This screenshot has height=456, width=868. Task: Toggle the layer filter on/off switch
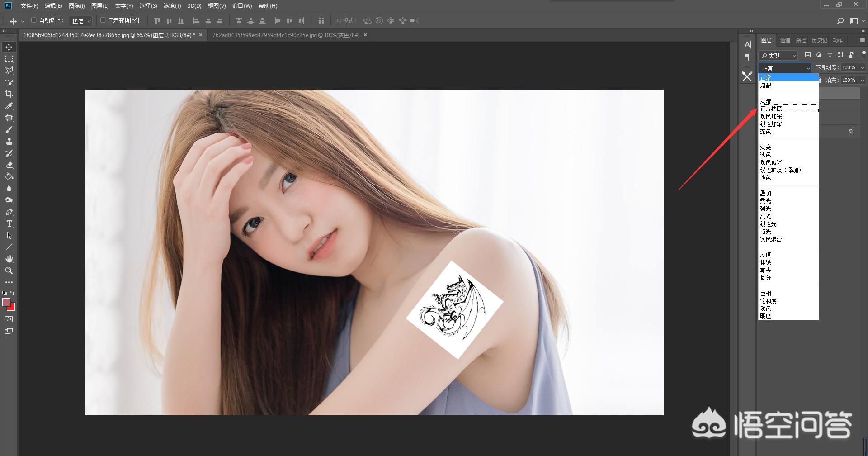click(x=863, y=54)
